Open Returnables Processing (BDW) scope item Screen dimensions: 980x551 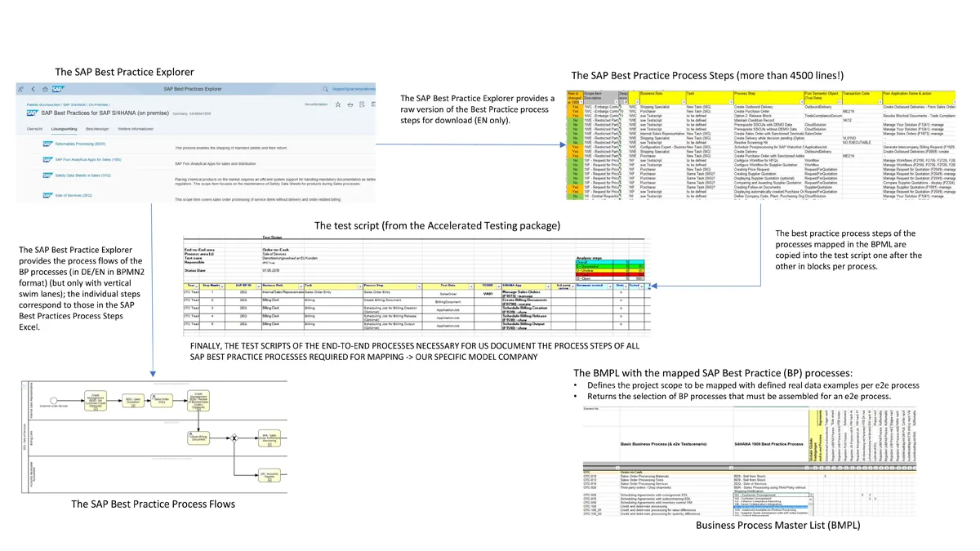click(x=80, y=144)
